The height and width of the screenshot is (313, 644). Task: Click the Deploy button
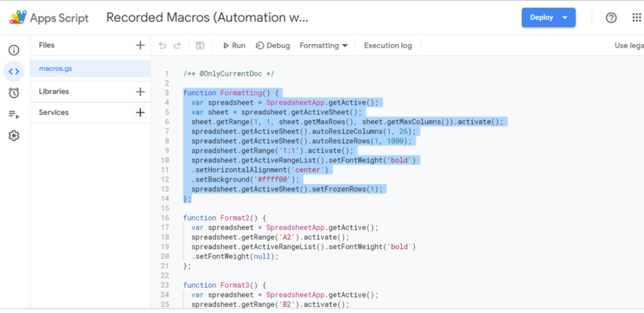click(x=548, y=18)
